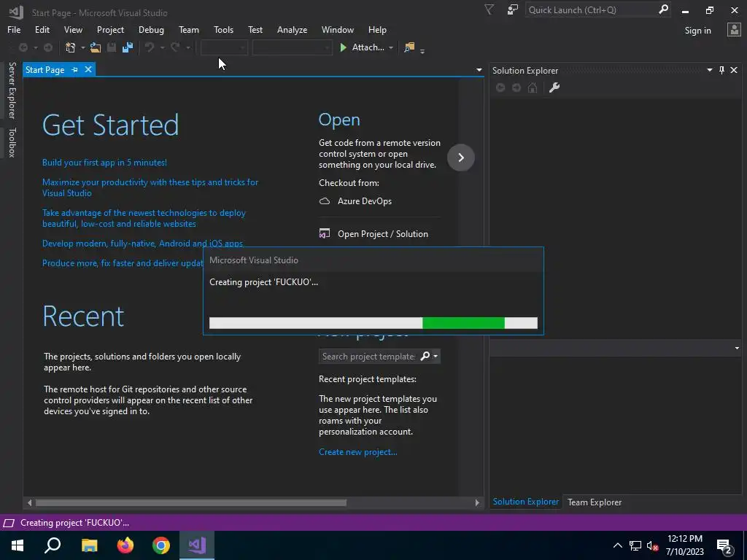Open the toolbar overflow options arrow
747x560 pixels.
(x=422, y=50)
